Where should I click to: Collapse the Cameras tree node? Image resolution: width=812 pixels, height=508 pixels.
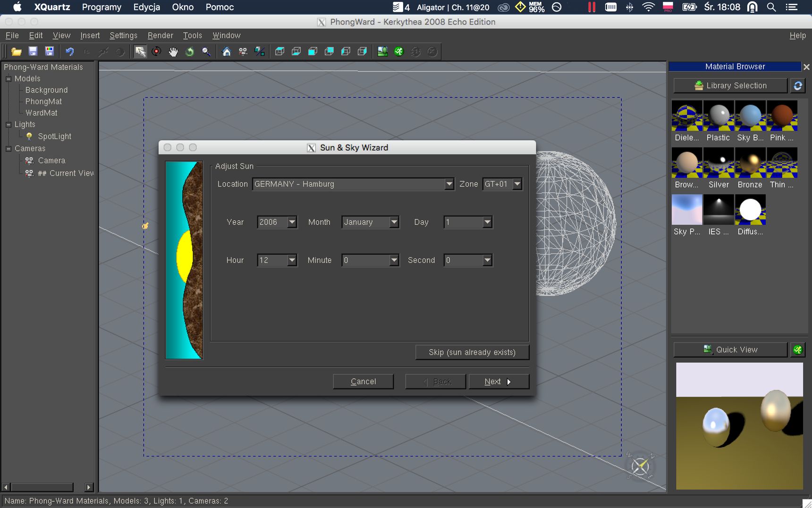coord(8,148)
